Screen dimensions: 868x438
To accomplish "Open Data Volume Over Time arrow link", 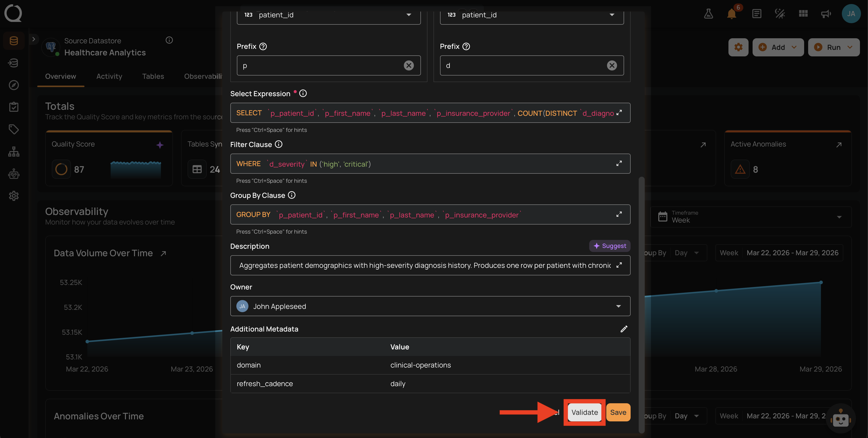I will [163, 253].
